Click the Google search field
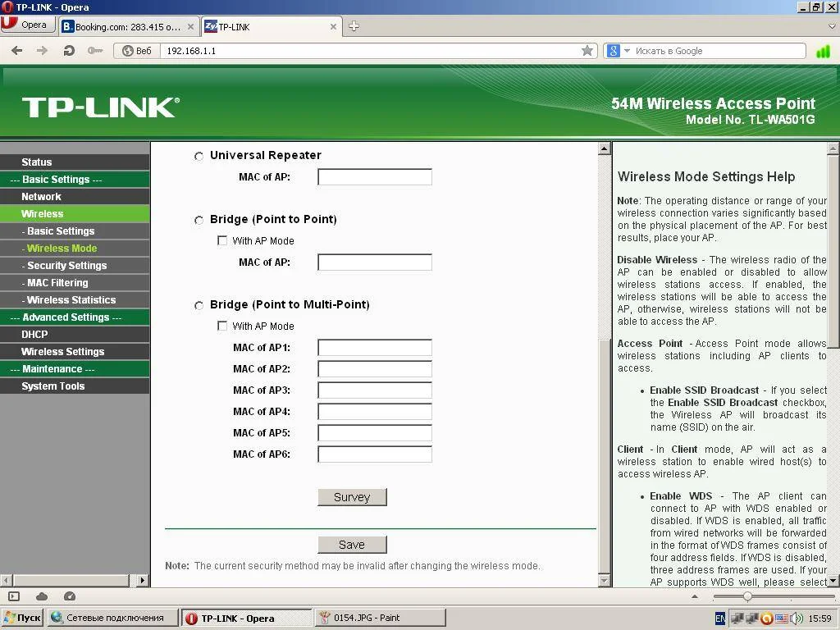 [718, 51]
